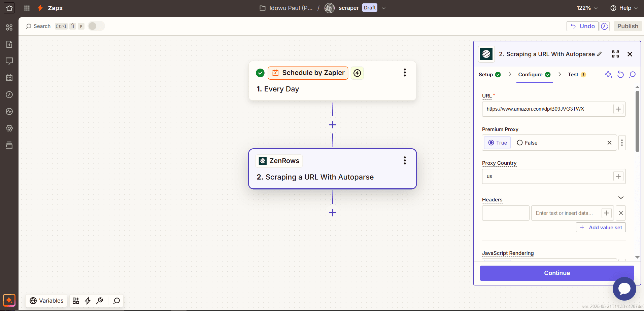
Task: Open the apps grid menu
Action: pos(27,8)
